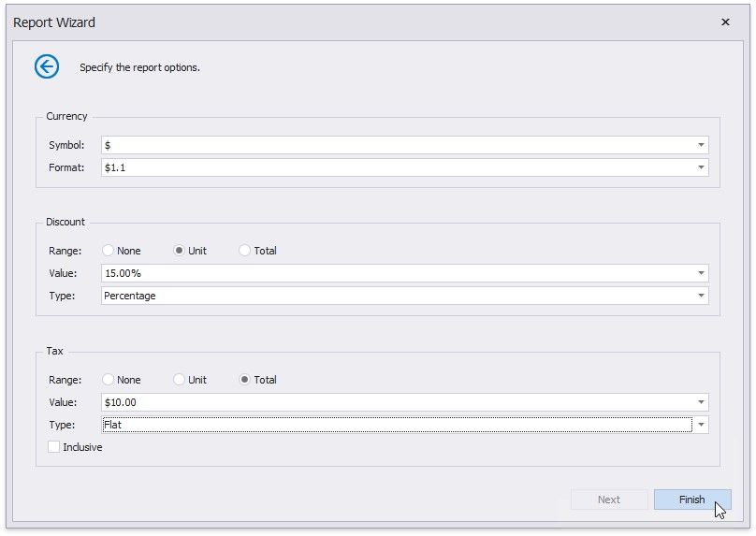Enable the Inclusive tax checkbox

click(55, 447)
